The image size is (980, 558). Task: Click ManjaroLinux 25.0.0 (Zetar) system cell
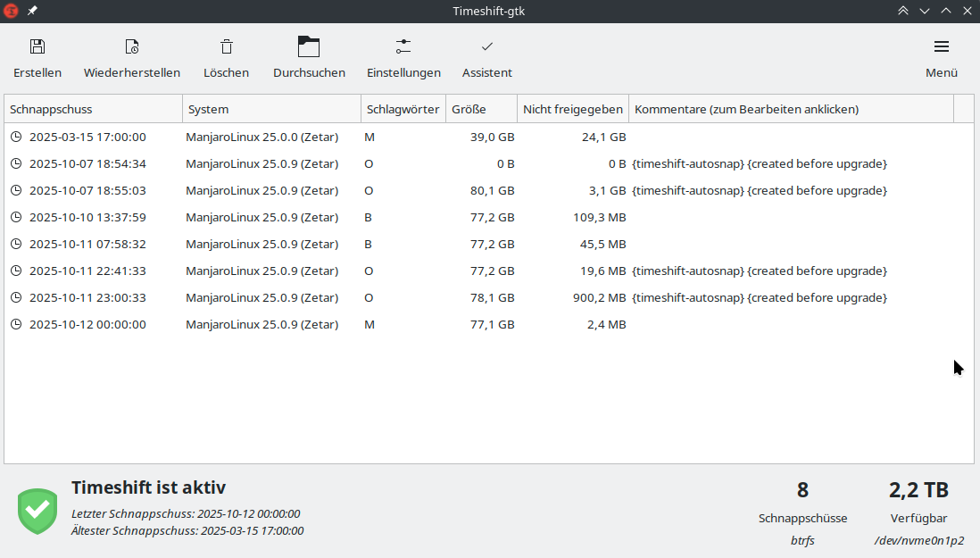pos(262,137)
